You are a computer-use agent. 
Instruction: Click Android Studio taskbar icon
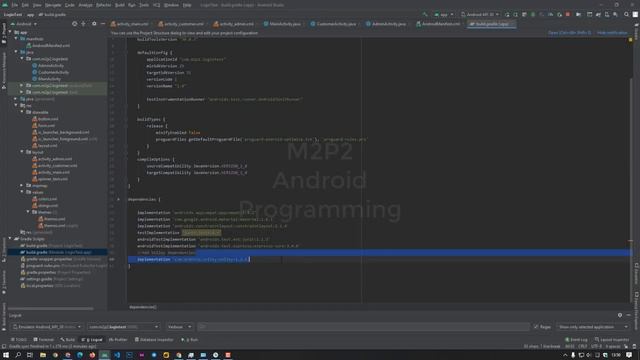(104, 355)
